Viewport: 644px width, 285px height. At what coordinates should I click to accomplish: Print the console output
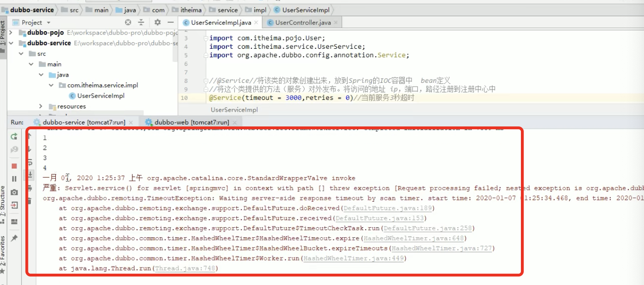click(29, 188)
